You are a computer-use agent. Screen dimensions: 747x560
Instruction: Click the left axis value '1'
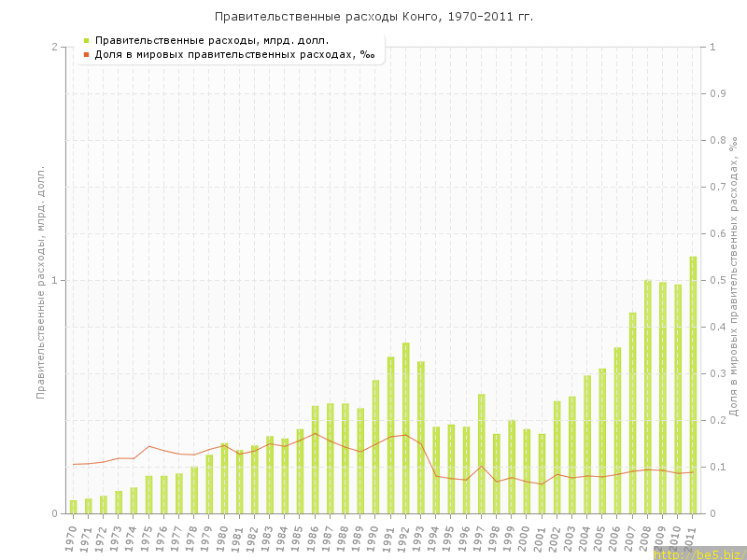54,280
